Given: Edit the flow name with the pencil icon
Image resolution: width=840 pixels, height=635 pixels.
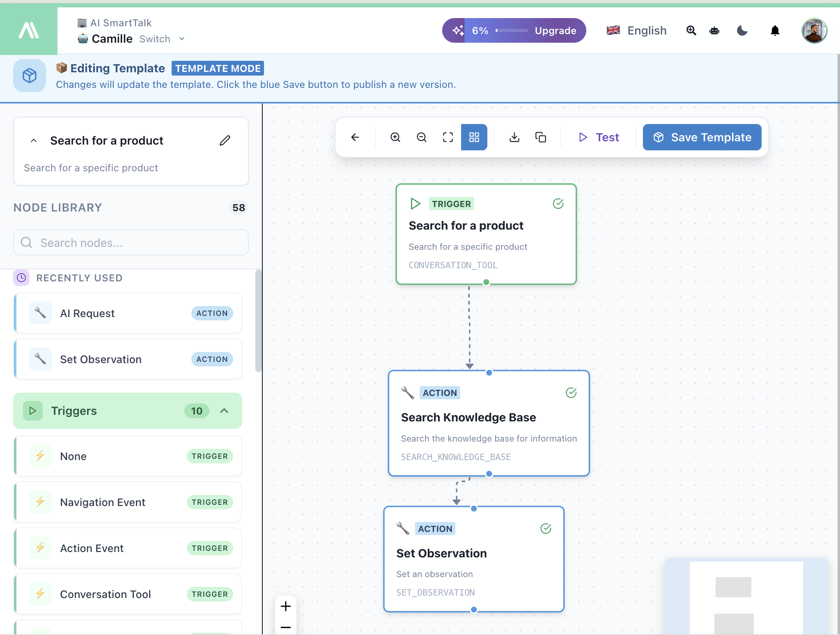Looking at the screenshot, I should (225, 140).
